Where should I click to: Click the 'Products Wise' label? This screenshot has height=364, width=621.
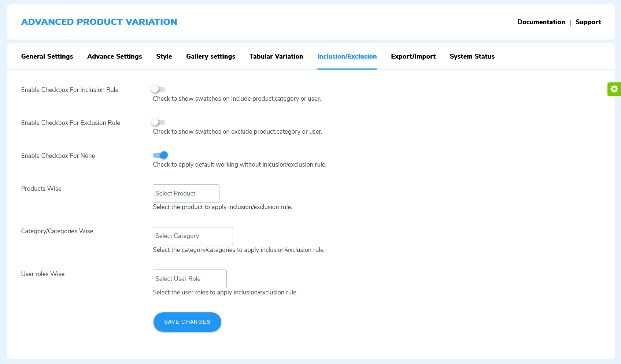coord(41,189)
